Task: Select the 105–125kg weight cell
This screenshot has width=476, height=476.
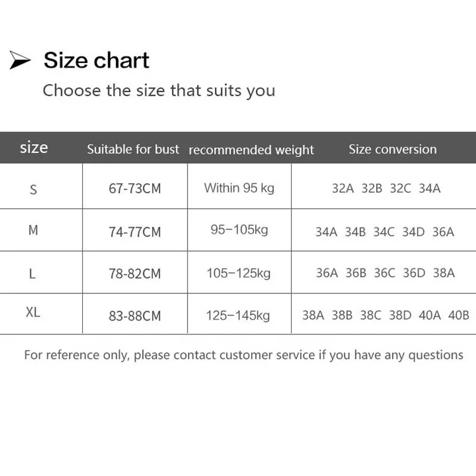Action: pyautogui.click(x=239, y=273)
